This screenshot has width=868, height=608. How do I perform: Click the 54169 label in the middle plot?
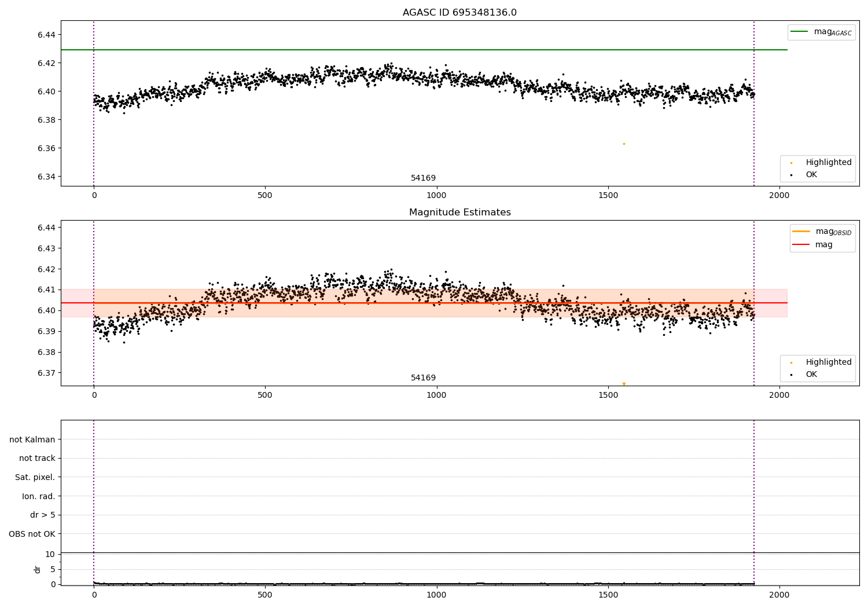[424, 378]
